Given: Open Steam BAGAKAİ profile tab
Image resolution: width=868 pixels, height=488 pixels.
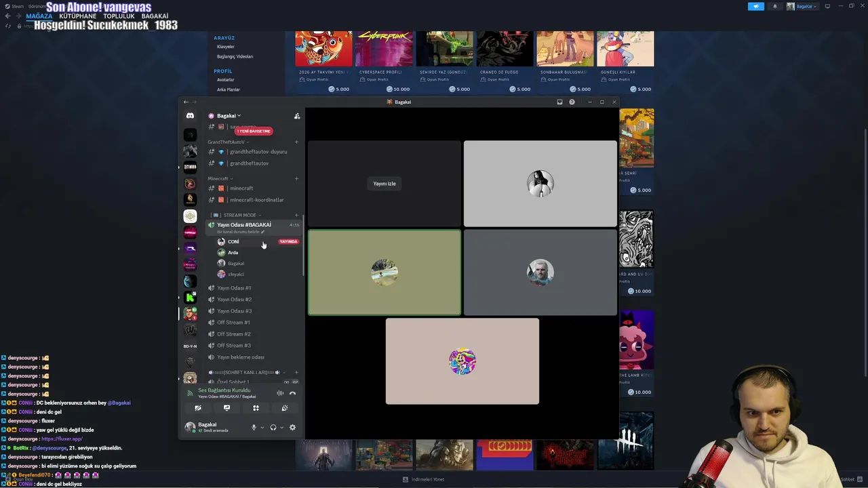Looking at the screenshot, I should tap(155, 16).
